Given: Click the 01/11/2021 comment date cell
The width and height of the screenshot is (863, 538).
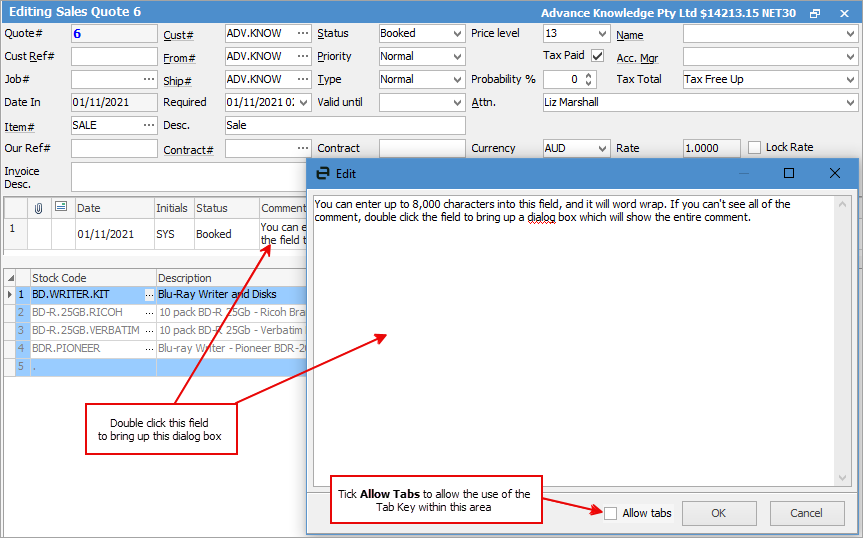Looking at the screenshot, I should point(114,235).
